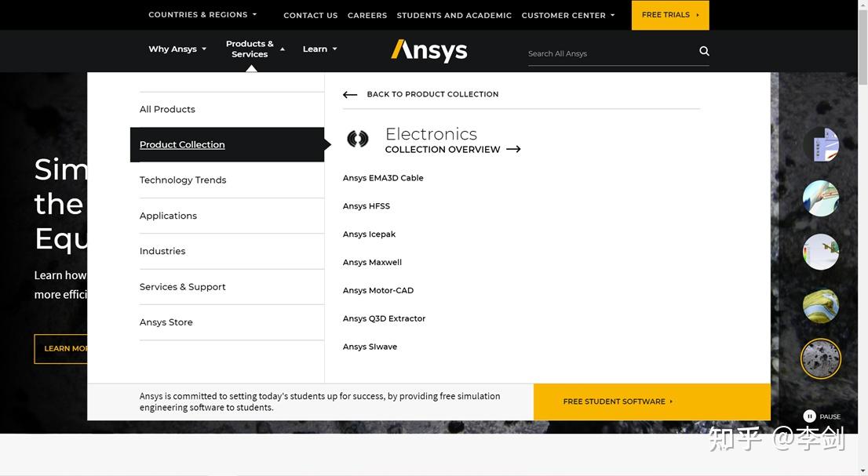868x476 pixels.
Task: Open the Ansys Maxwell product
Action: (x=372, y=263)
